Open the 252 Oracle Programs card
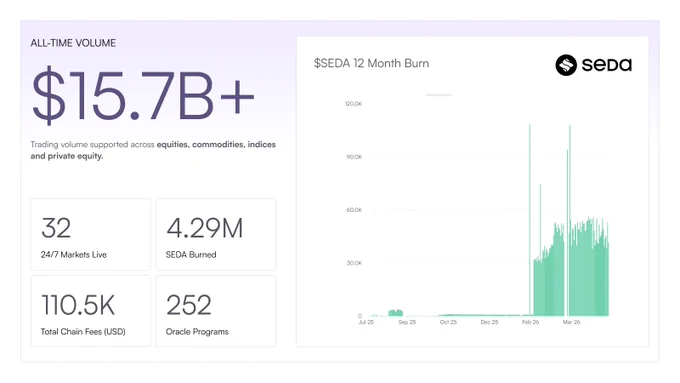Image resolution: width=680 pixels, height=383 pixels. coord(216,311)
